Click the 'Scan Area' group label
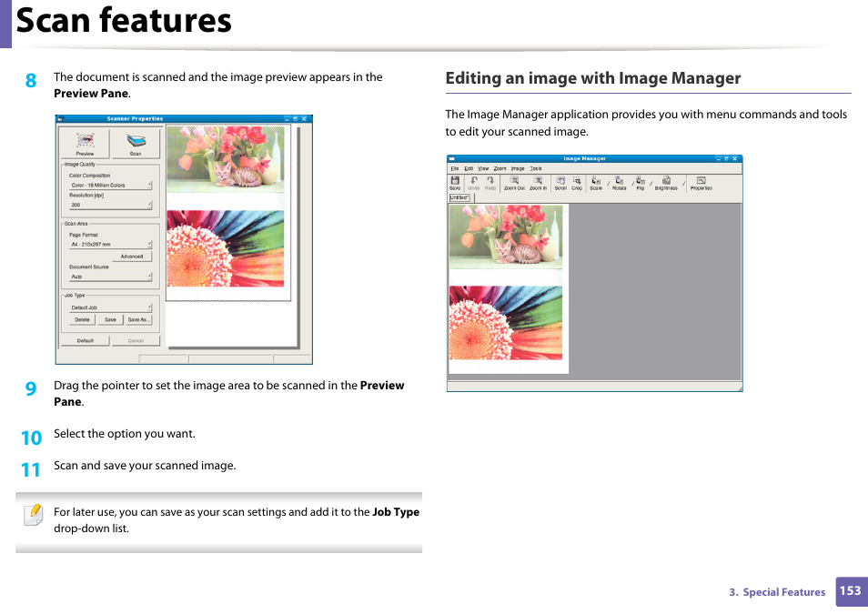 (x=76, y=224)
